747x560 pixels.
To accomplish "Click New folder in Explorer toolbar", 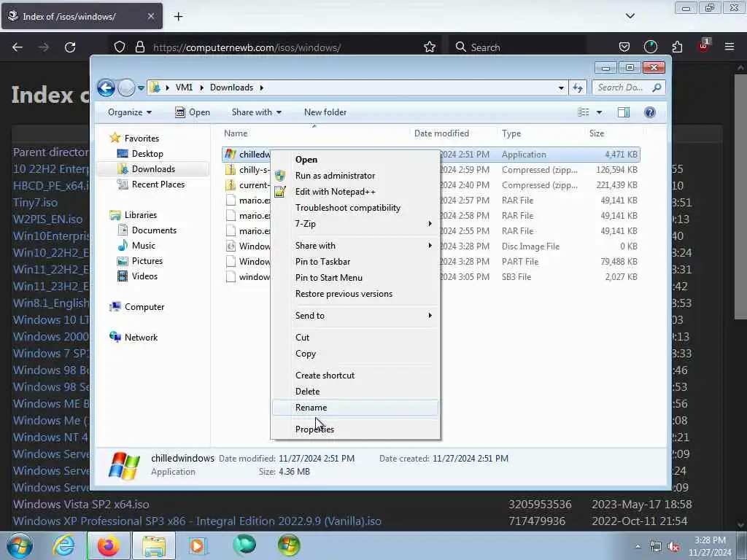I will point(325,112).
